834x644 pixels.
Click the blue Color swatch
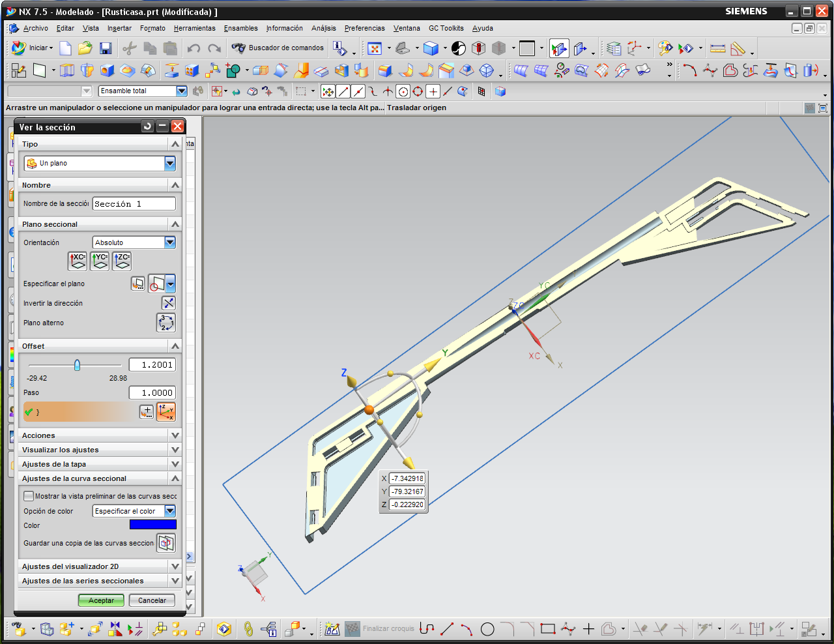coord(152,525)
